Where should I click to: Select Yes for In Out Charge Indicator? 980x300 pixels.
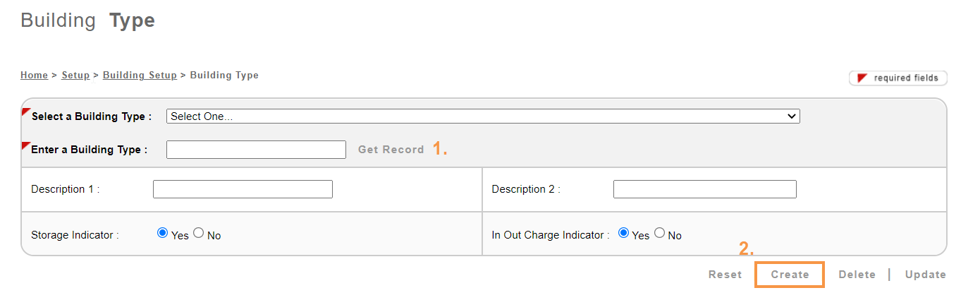[623, 233]
